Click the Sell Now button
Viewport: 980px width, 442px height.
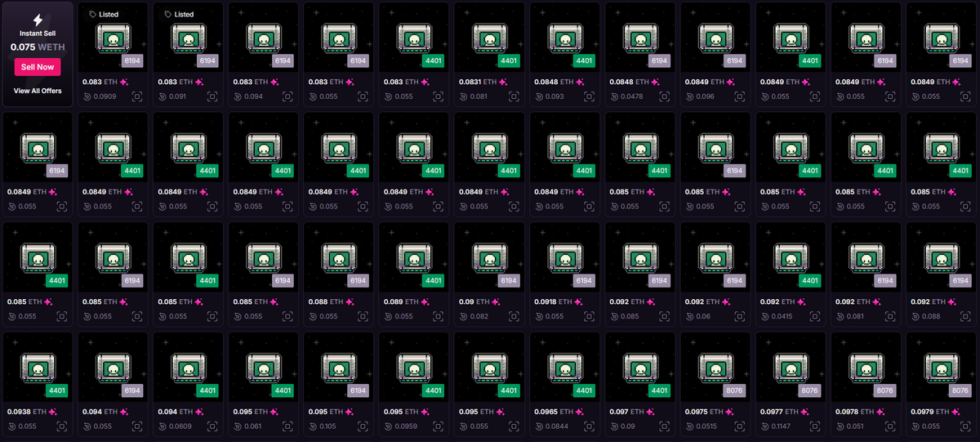point(38,67)
